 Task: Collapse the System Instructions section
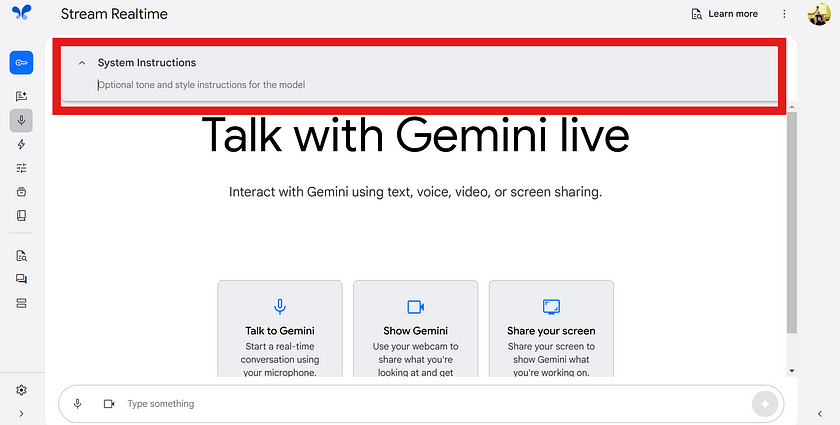pyautogui.click(x=82, y=63)
